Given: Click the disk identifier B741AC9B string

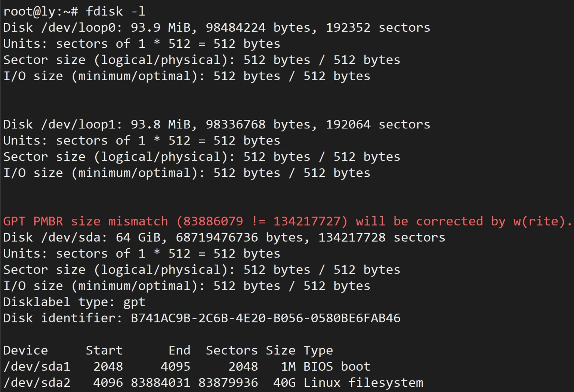Looking at the screenshot, I should (266, 318).
